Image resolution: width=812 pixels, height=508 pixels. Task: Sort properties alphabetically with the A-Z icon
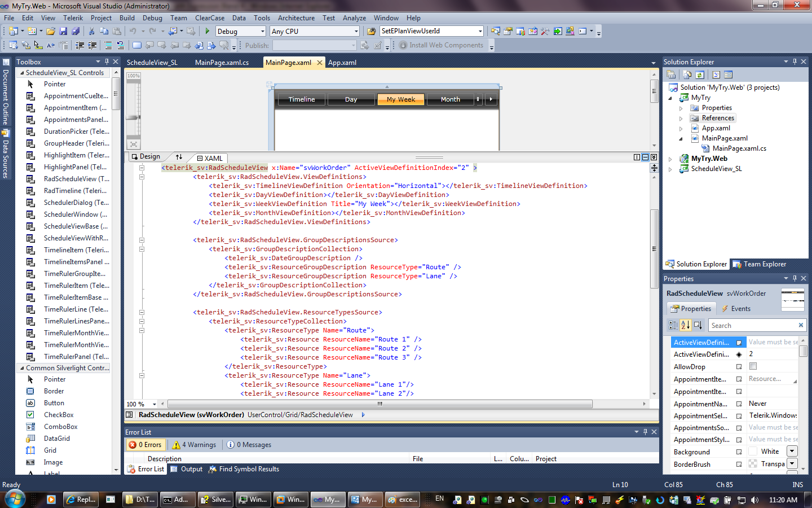click(685, 325)
